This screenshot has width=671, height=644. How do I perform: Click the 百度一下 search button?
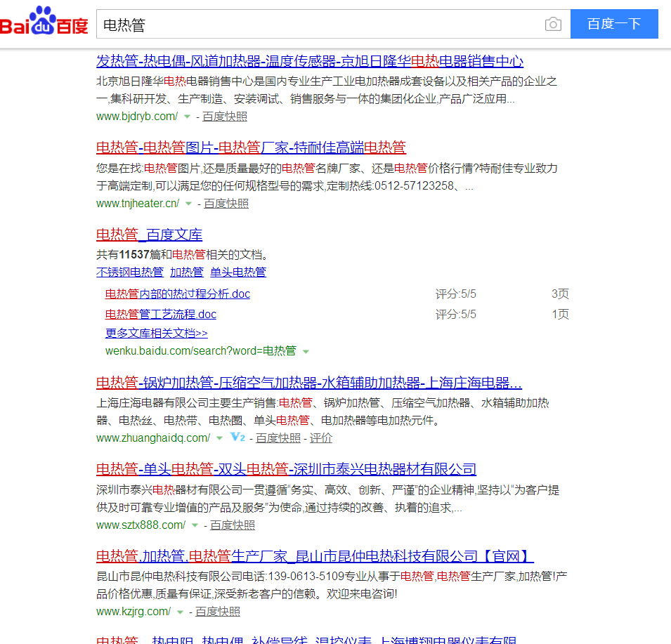(x=614, y=24)
